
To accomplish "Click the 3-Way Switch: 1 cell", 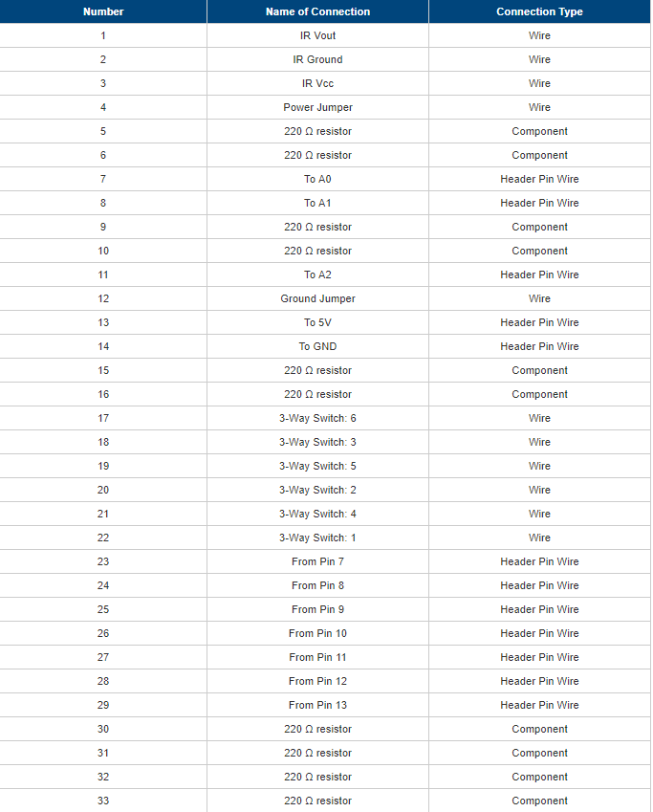I will click(317, 538).
